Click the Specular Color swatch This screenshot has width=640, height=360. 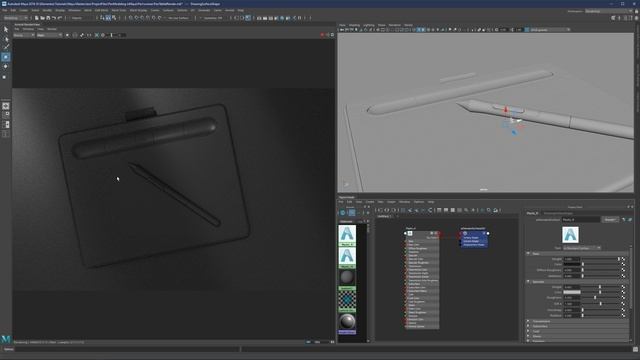pyautogui.click(x=572, y=292)
